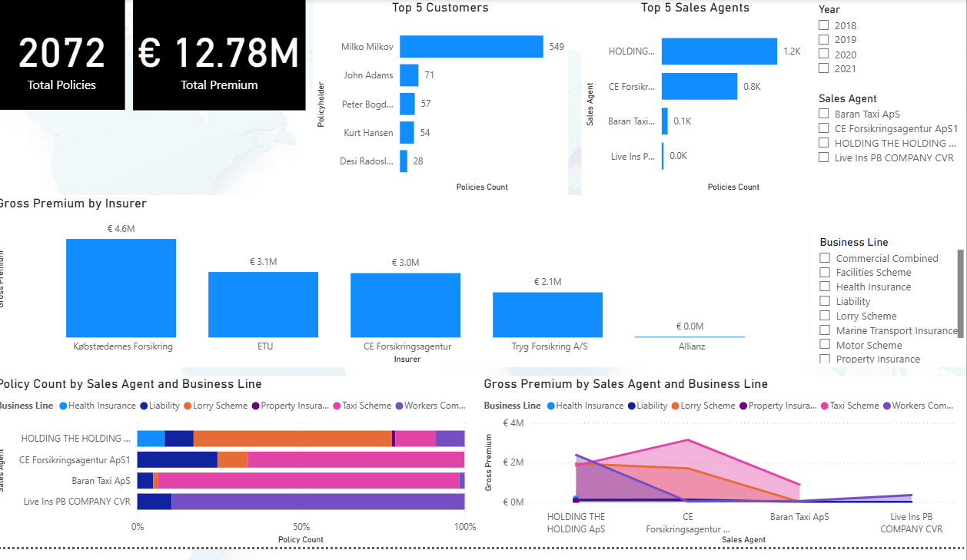The width and height of the screenshot is (967, 560).
Task: Toggle Lorry Scheme business line filter
Action: point(825,316)
